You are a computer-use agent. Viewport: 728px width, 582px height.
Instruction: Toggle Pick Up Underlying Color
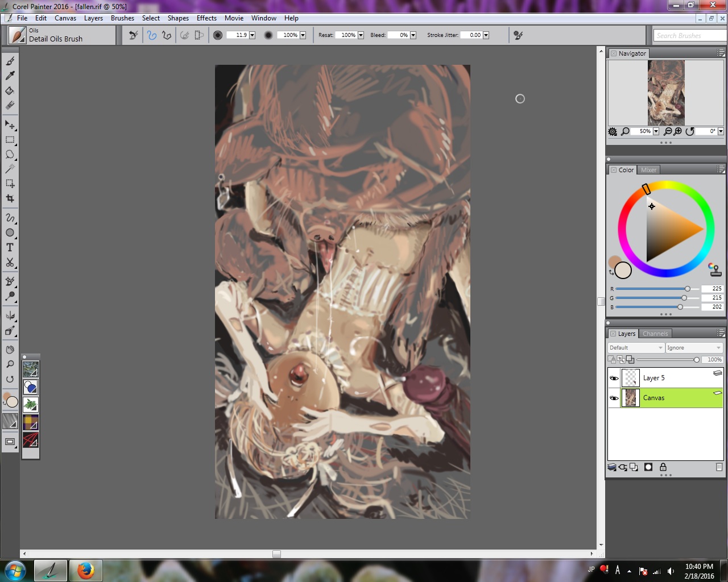[x=621, y=359]
